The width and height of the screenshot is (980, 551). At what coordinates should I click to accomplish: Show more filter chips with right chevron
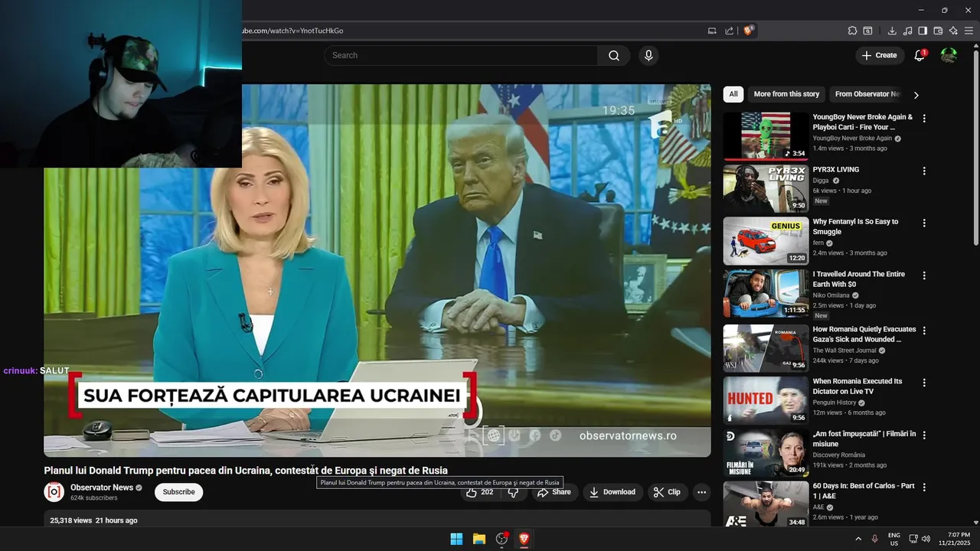(916, 95)
